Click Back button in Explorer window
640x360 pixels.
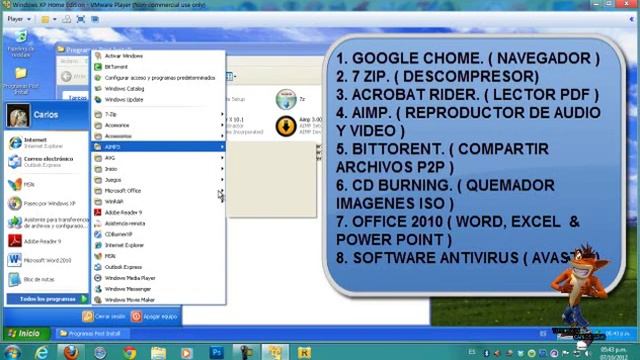click(x=73, y=76)
